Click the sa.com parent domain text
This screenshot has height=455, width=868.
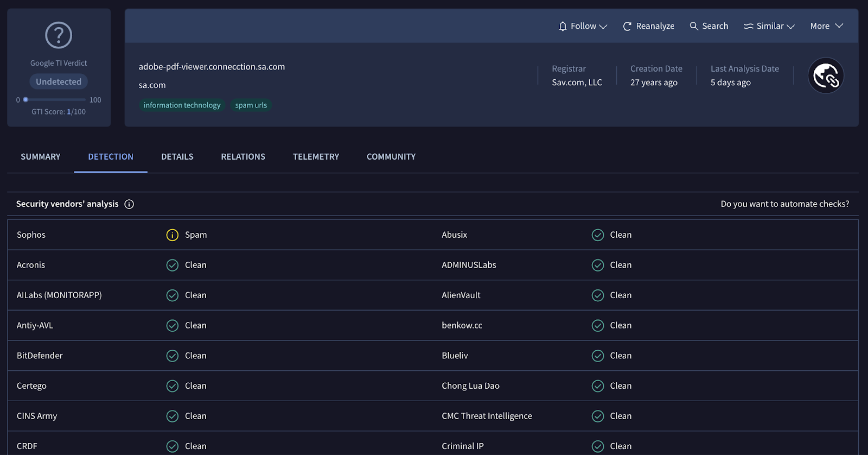[152, 85]
